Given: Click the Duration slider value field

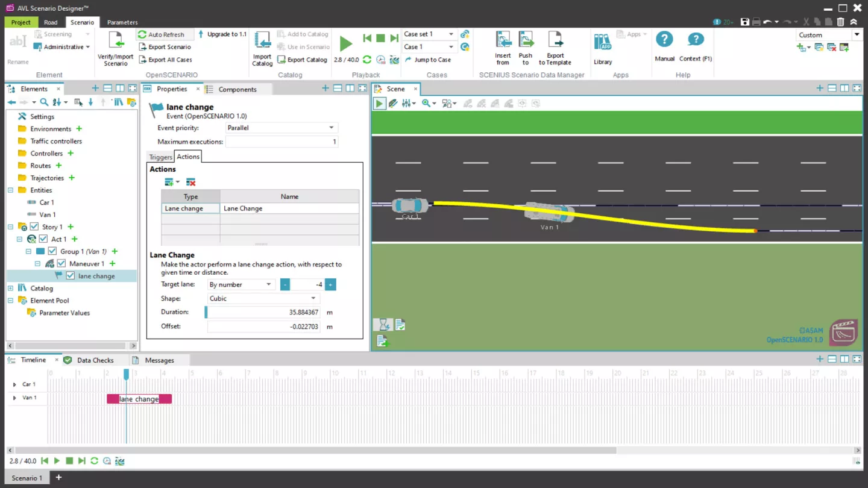Looking at the screenshot, I should (x=263, y=312).
